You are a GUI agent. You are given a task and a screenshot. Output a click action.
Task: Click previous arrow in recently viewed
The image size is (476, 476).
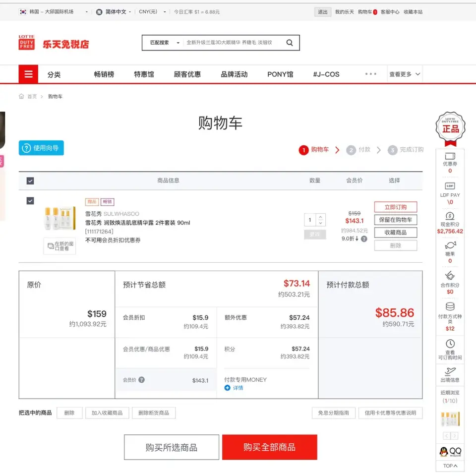click(447, 436)
